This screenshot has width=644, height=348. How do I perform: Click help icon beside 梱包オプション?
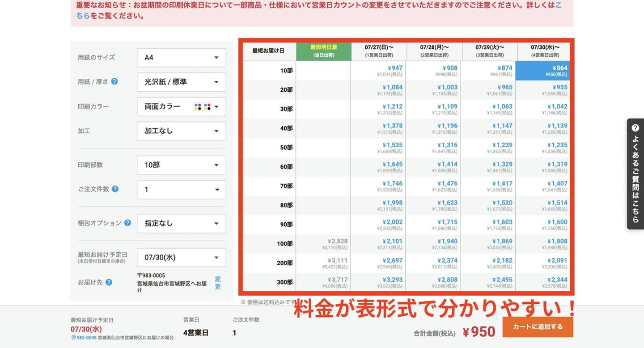coord(127,223)
